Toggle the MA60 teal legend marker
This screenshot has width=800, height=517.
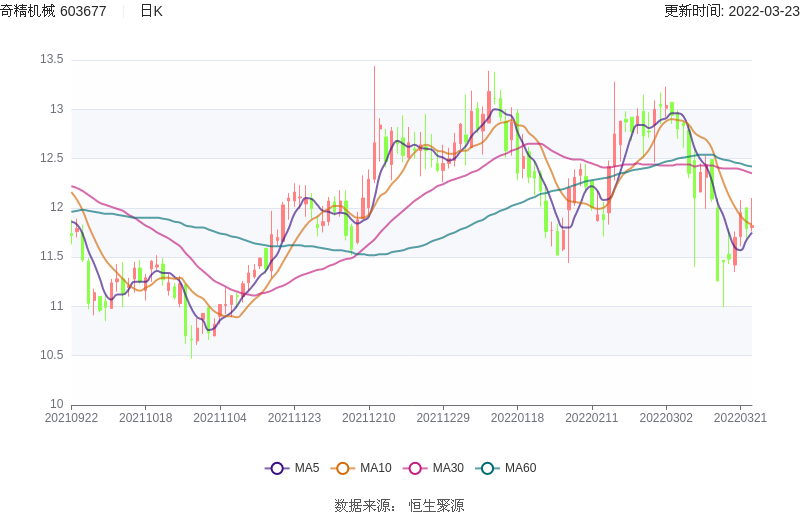(x=488, y=468)
